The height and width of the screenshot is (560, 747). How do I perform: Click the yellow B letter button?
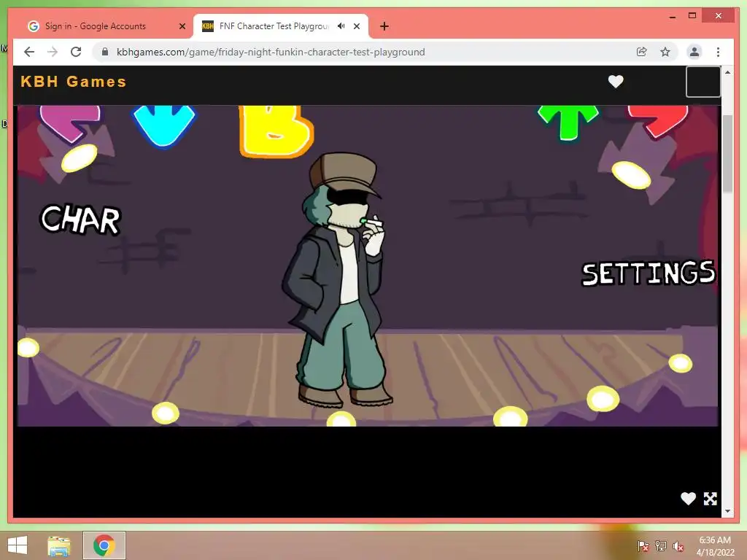[x=276, y=131]
